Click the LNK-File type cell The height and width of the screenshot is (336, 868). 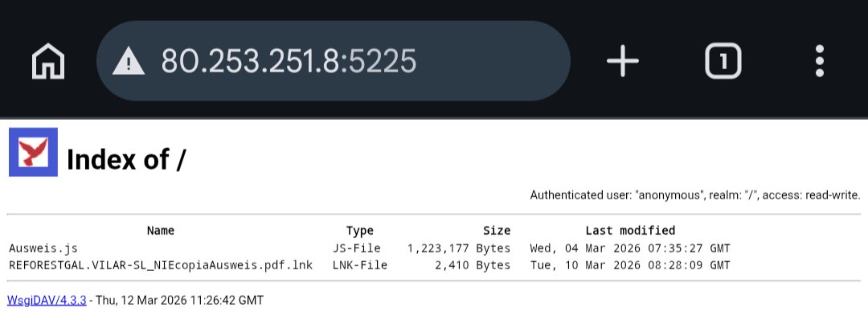click(359, 264)
